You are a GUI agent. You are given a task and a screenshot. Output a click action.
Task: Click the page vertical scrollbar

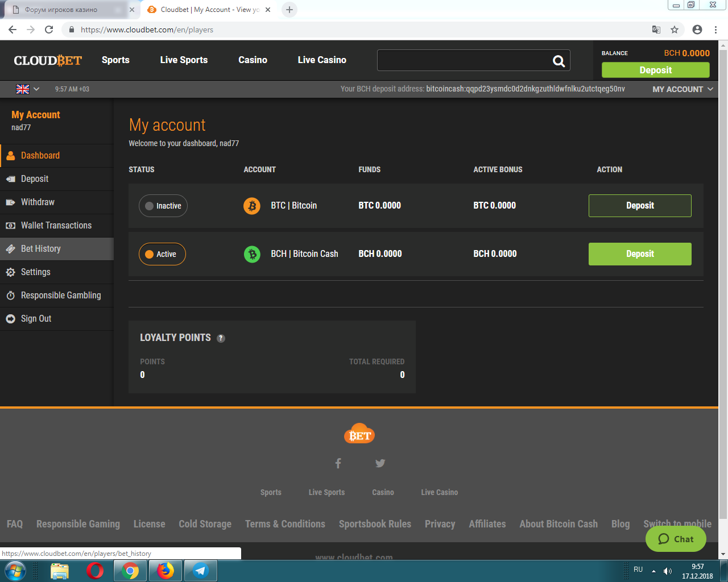[723, 284]
